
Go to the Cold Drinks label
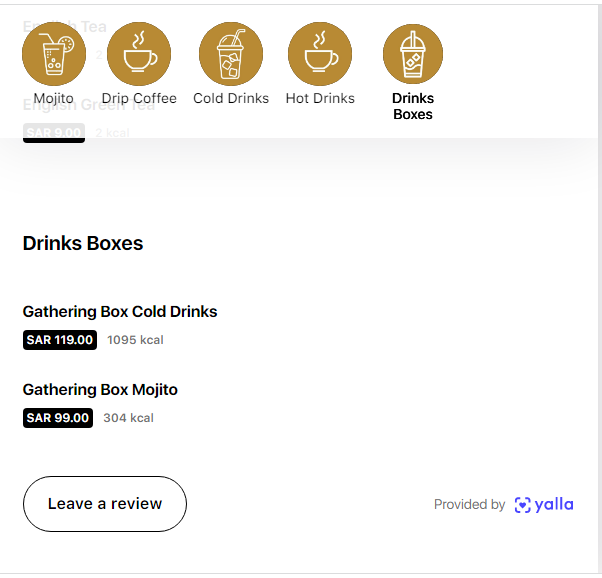231,98
